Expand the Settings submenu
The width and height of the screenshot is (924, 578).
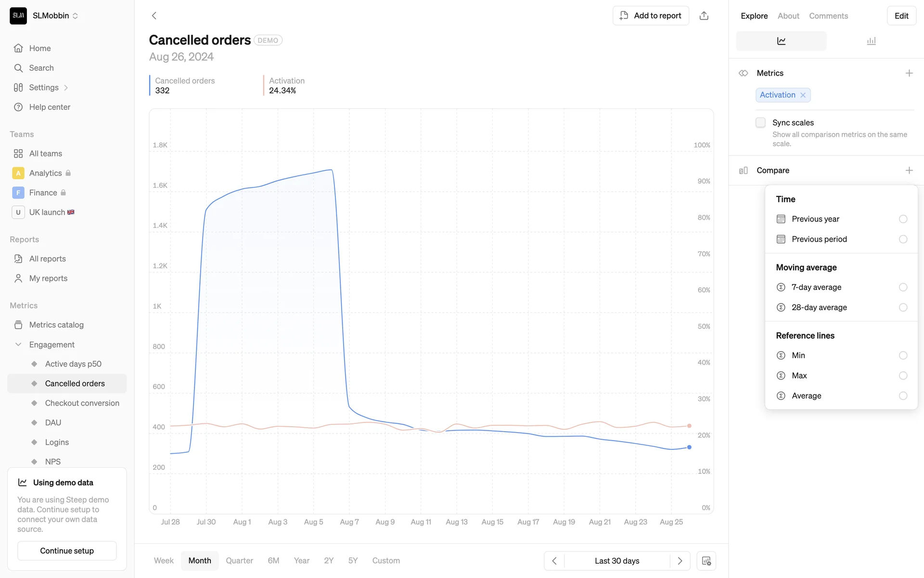tap(66, 88)
